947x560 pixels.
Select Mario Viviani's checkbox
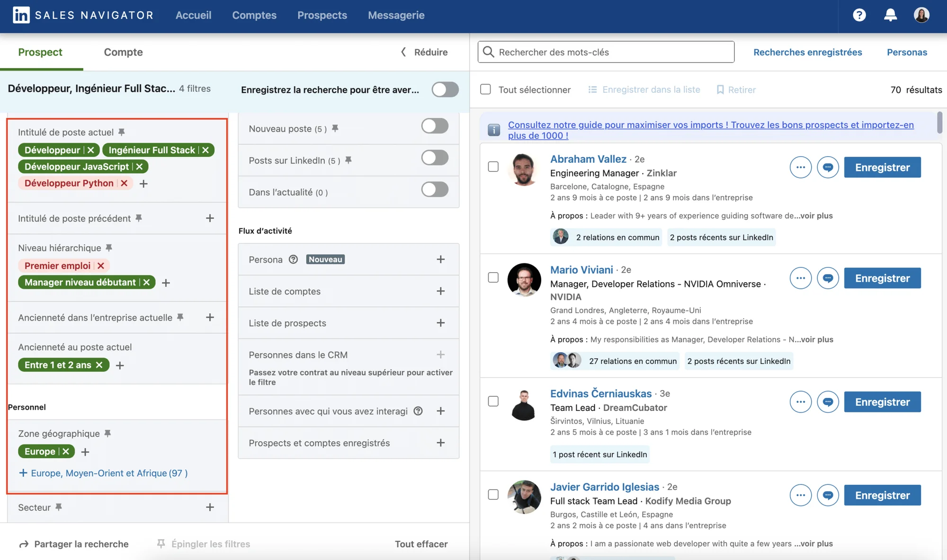click(493, 277)
